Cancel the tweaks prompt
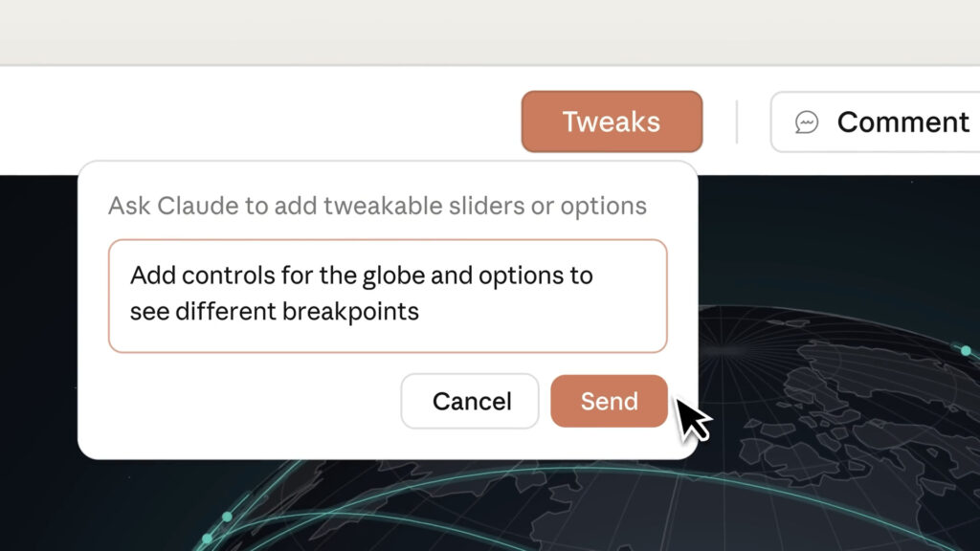The width and height of the screenshot is (980, 551). [x=472, y=401]
